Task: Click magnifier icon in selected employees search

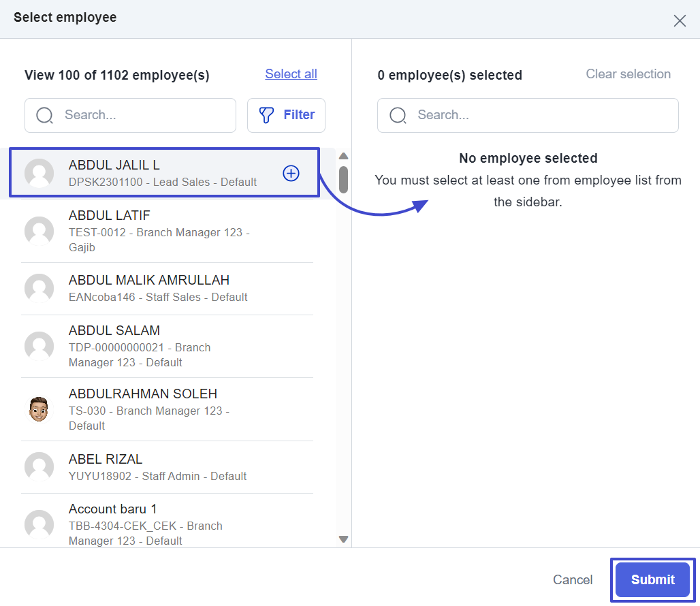Action: (x=398, y=115)
